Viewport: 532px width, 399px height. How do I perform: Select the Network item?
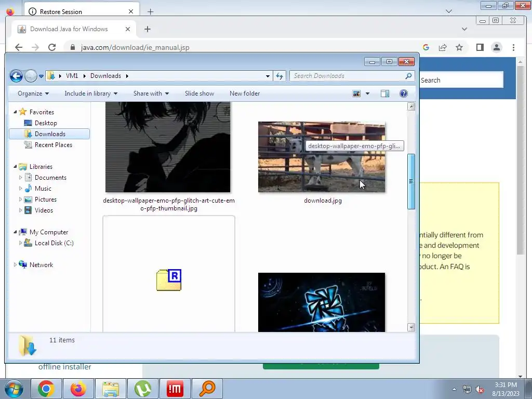click(x=41, y=265)
